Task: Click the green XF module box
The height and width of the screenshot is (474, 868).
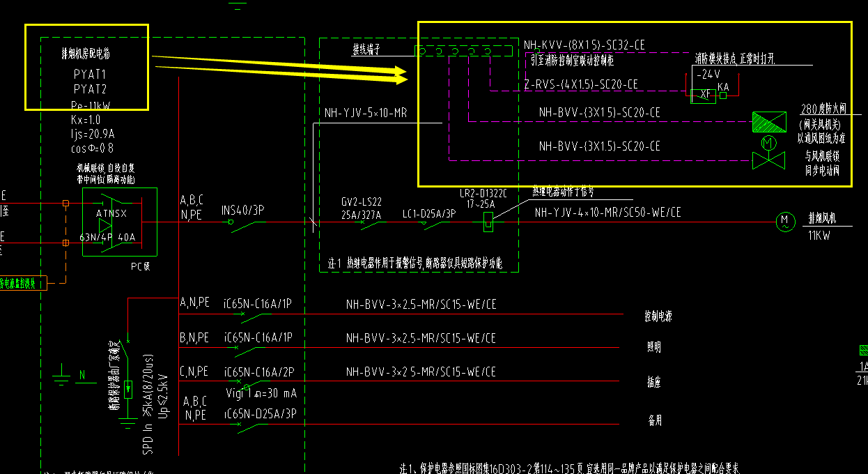Action: [x=704, y=95]
